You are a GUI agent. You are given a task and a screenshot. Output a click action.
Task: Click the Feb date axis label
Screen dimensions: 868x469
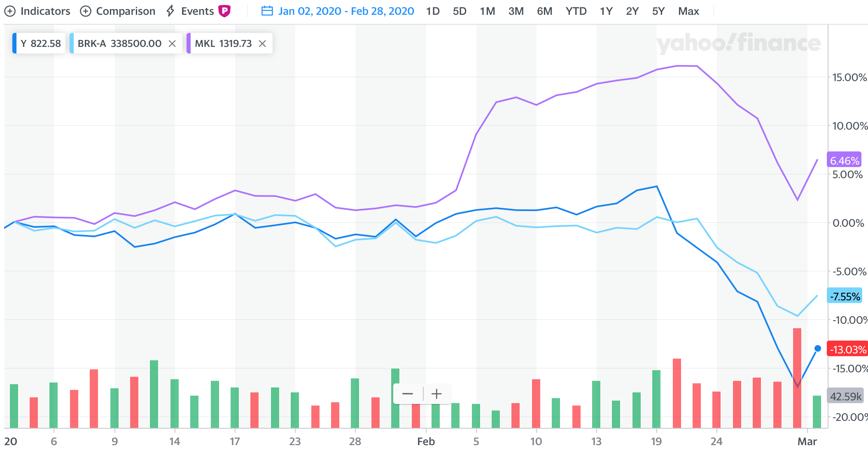[x=426, y=441]
